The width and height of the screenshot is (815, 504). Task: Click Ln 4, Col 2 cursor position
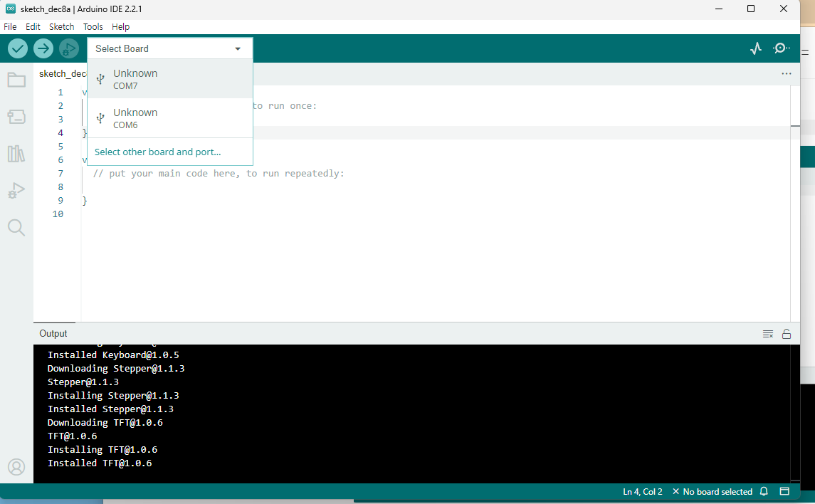pyautogui.click(x=643, y=491)
